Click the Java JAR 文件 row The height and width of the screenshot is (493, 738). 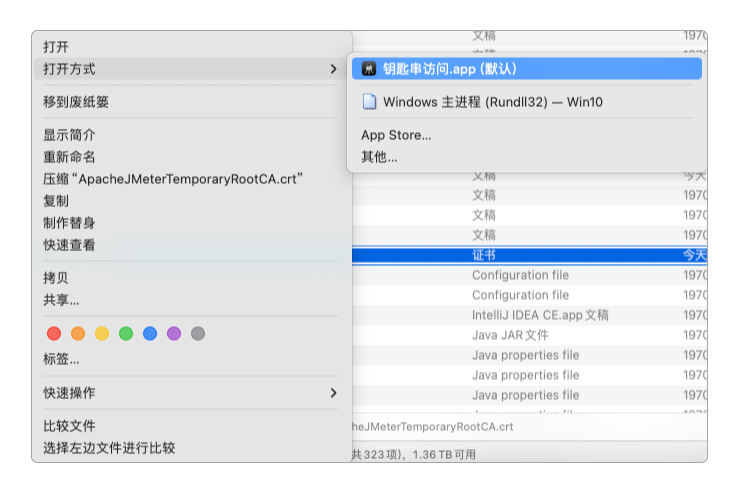click(x=529, y=335)
